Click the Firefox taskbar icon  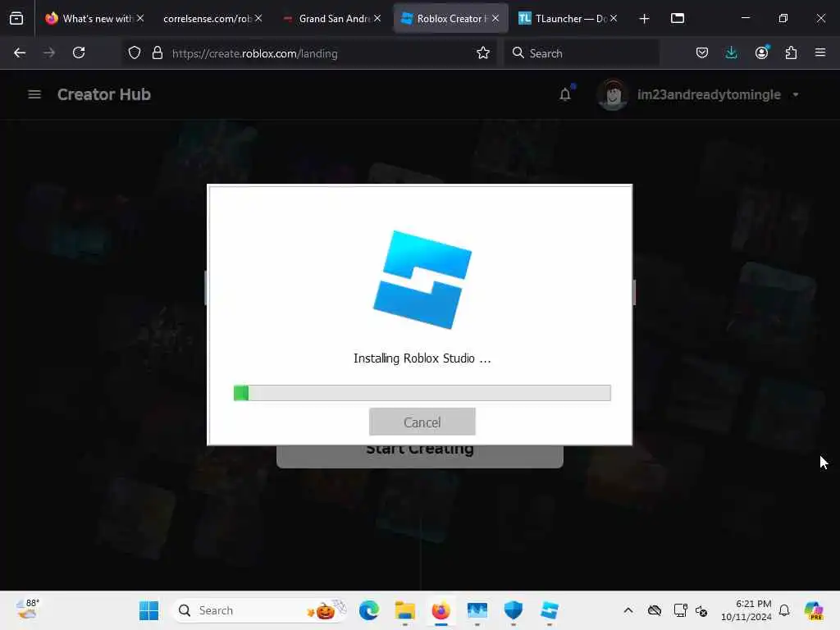441,610
